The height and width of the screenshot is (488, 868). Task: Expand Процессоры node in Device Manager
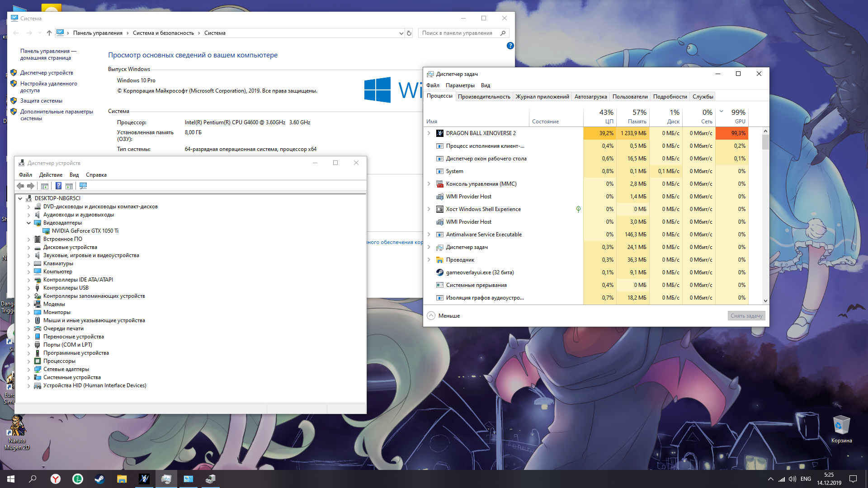(29, 361)
